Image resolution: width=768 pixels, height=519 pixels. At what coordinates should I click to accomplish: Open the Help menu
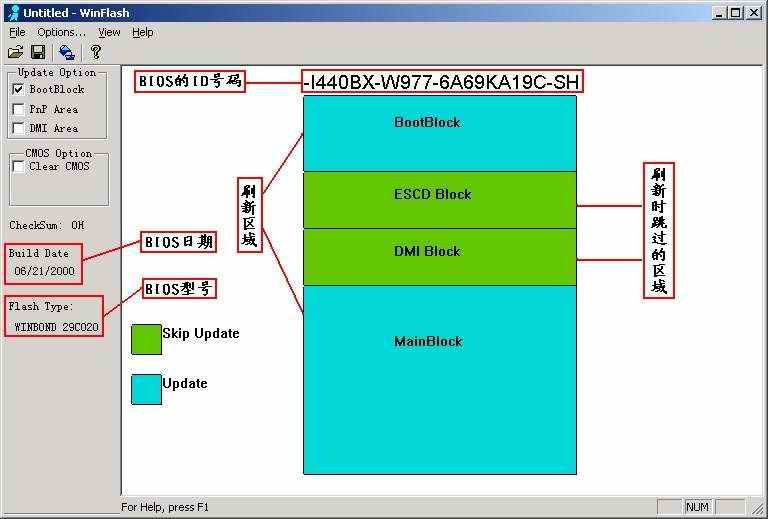[143, 32]
